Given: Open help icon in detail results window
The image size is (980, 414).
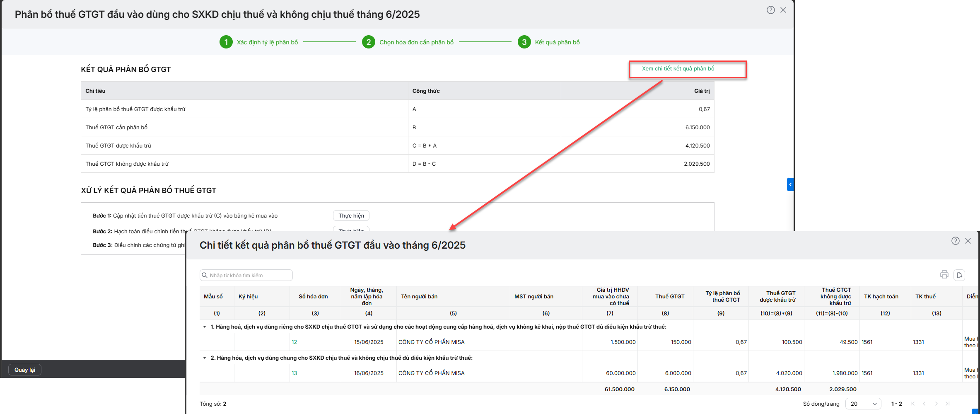Looking at the screenshot, I should [955, 241].
